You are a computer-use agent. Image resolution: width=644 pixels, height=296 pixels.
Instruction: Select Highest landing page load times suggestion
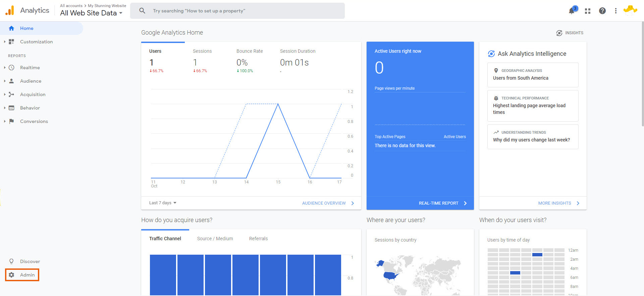pos(533,106)
